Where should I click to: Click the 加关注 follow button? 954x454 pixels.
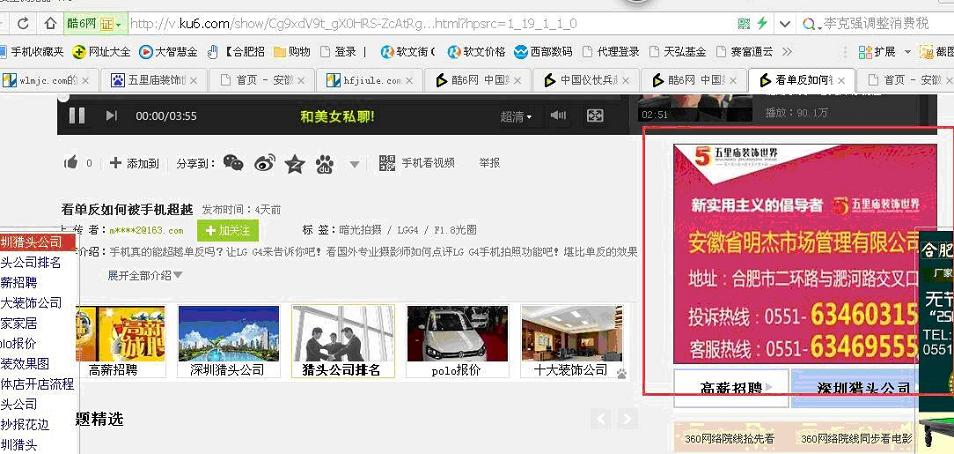coord(228,231)
